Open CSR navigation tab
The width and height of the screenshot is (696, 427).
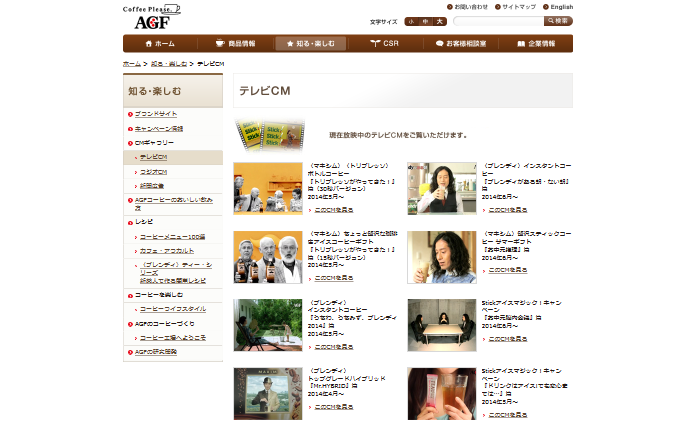pos(385,43)
